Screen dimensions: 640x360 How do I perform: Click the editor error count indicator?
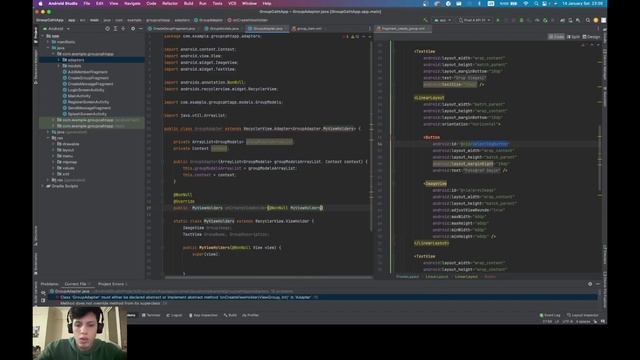pyautogui.click(x=346, y=37)
